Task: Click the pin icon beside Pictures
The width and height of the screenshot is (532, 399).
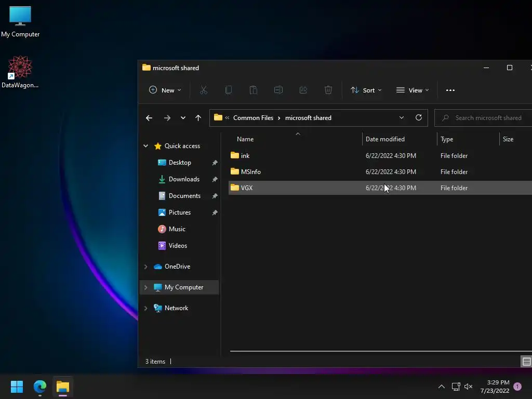Action: 215,212
